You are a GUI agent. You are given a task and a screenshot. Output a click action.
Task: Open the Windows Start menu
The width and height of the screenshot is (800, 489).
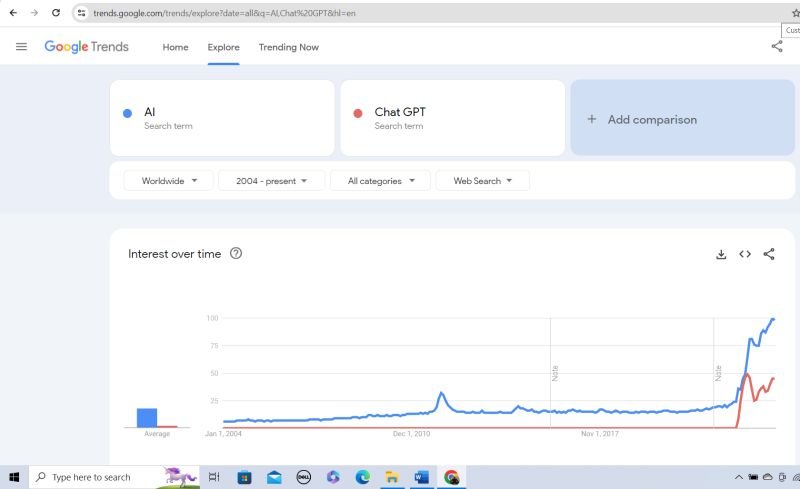[x=14, y=477]
